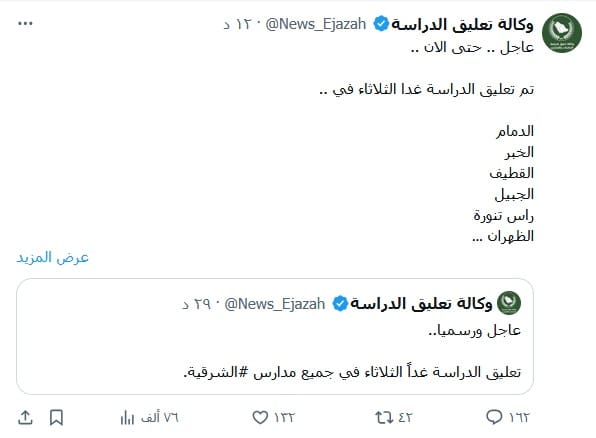Expand tweet with عرض المزيد link
This screenshot has width=596, height=438.
(x=52, y=257)
